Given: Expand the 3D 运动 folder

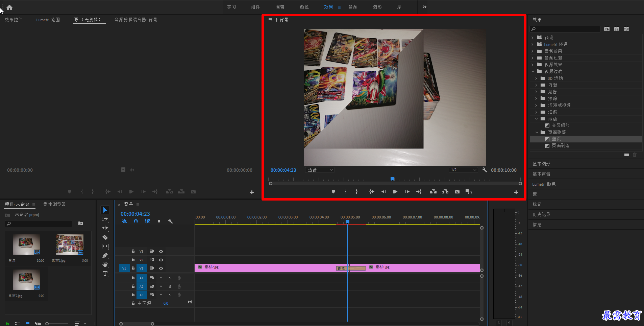Looking at the screenshot, I should [x=536, y=78].
